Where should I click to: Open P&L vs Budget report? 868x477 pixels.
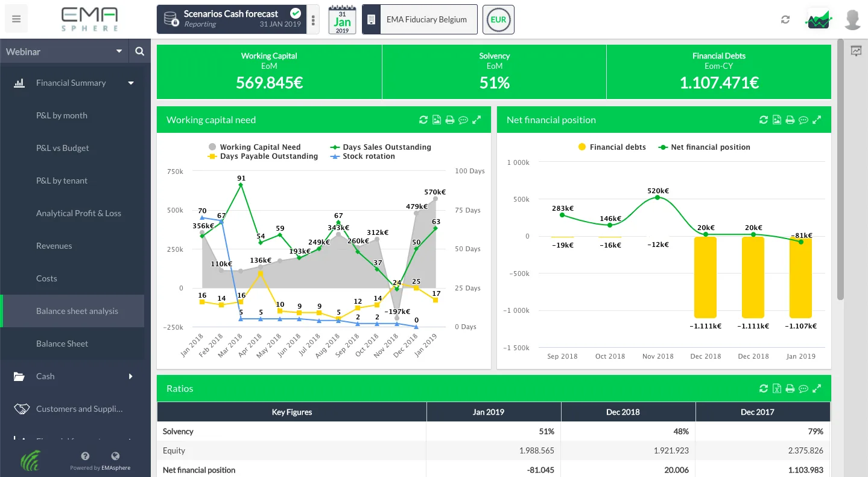tap(63, 148)
